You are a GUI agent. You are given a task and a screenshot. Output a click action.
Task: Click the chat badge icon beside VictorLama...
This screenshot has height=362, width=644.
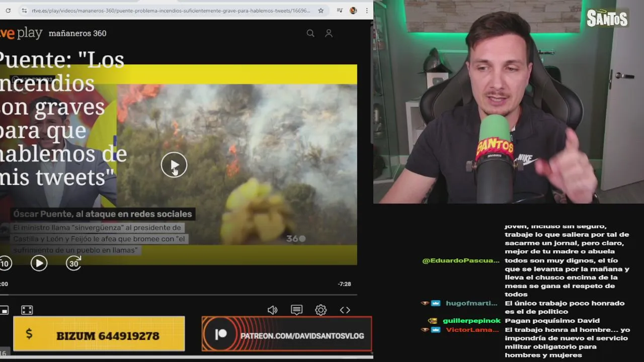(436, 329)
